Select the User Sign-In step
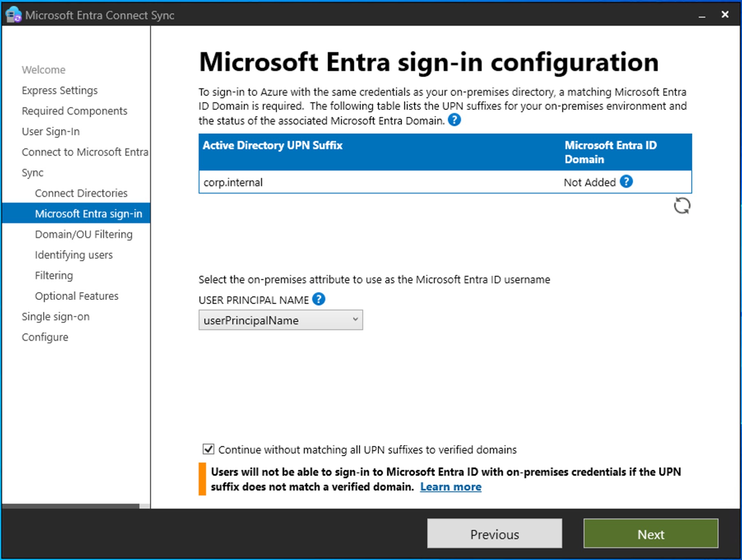The height and width of the screenshot is (560, 742). tap(50, 131)
